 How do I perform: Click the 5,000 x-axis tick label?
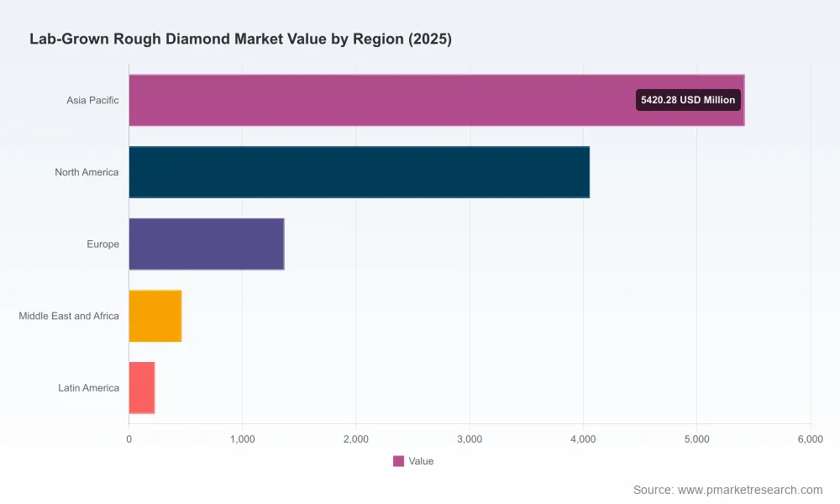click(x=697, y=439)
